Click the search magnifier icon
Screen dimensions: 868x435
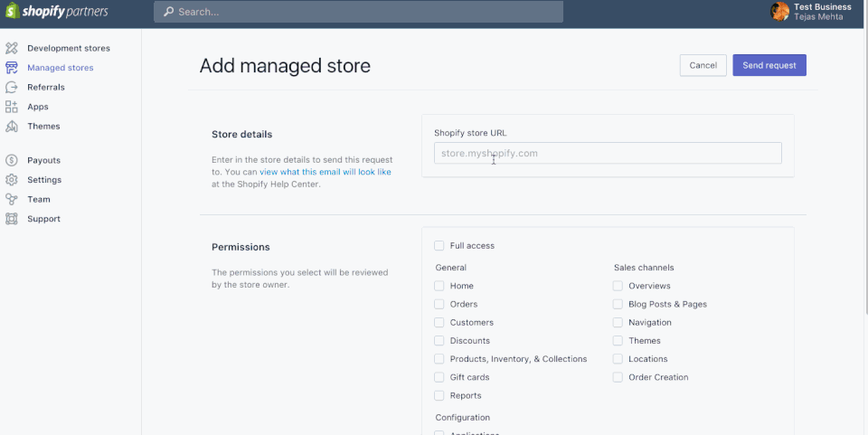(x=168, y=12)
